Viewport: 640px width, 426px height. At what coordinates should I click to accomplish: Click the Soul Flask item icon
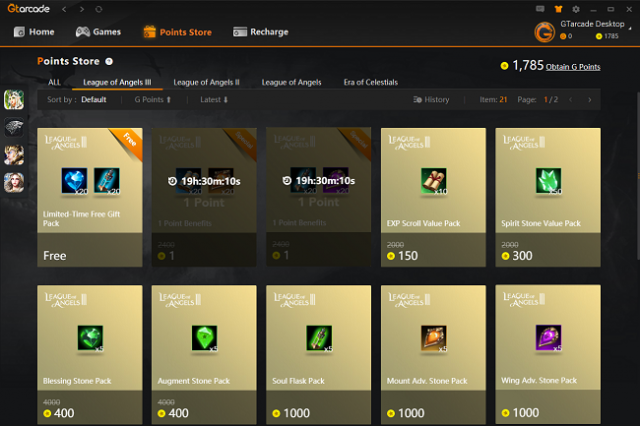319,338
